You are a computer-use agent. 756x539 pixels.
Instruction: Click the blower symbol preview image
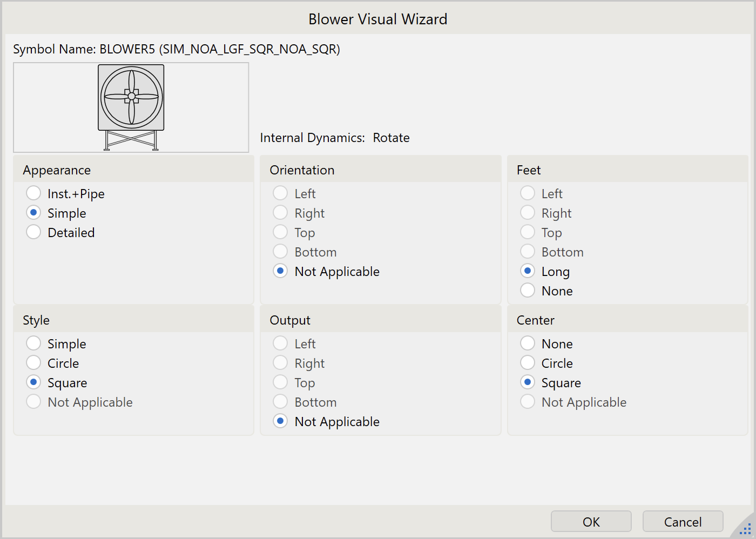point(131,107)
